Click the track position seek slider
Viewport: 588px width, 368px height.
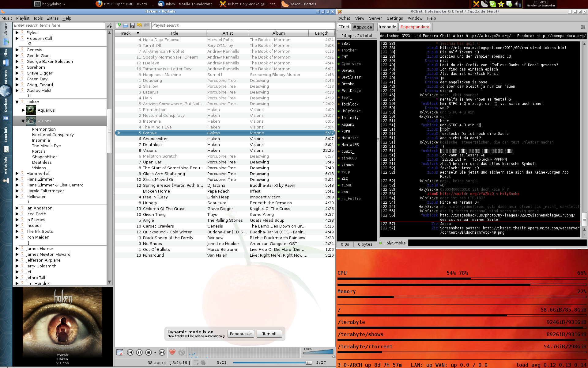click(273, 362)
